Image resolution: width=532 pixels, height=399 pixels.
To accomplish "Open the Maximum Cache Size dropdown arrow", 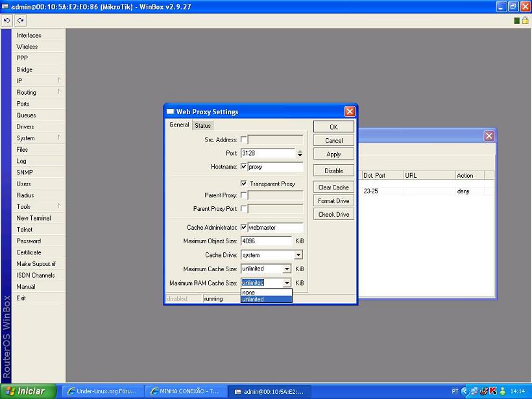I will [x=287, y=269].
